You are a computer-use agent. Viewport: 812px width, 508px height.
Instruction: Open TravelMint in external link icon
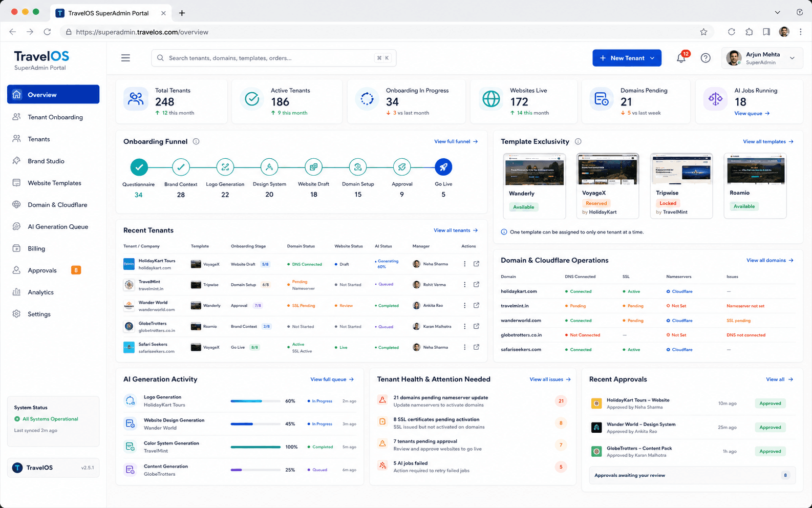[476, 285]
